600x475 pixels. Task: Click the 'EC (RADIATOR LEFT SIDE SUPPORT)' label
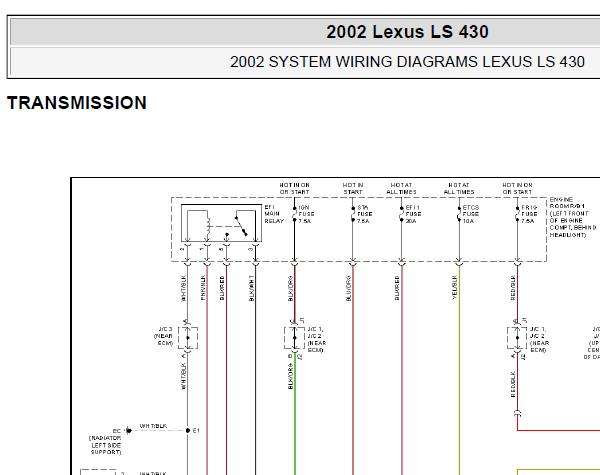106,442
